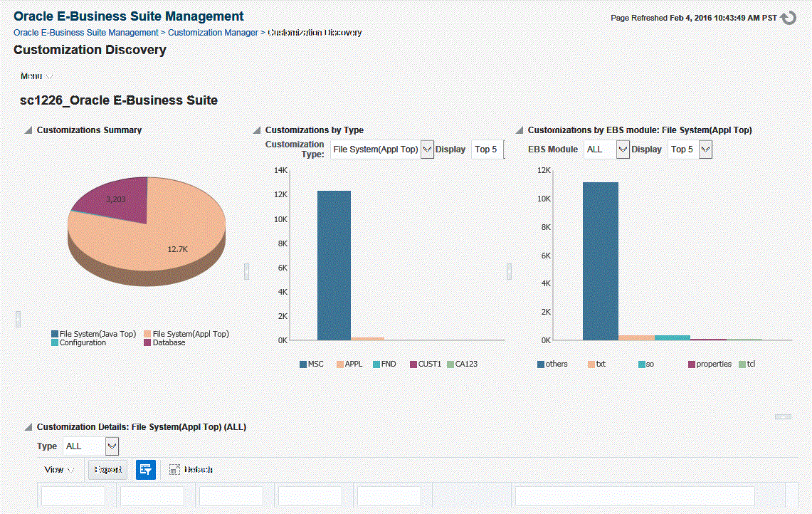Screen dimensions: 812x514
Task: Open the Oracle E-Business Suite Management breadcrumb link
Action: pos(86,32)
